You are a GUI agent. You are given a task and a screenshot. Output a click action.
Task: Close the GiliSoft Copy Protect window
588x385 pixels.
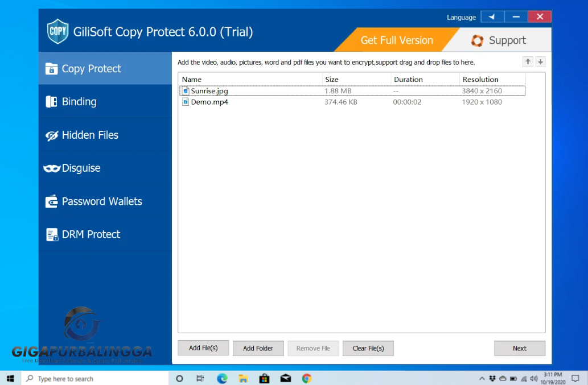(x=540, y=17)
